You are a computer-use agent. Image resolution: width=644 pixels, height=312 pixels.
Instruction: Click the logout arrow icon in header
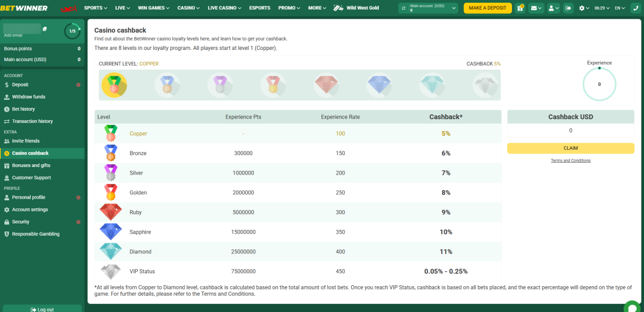click(x=569, y=8)
